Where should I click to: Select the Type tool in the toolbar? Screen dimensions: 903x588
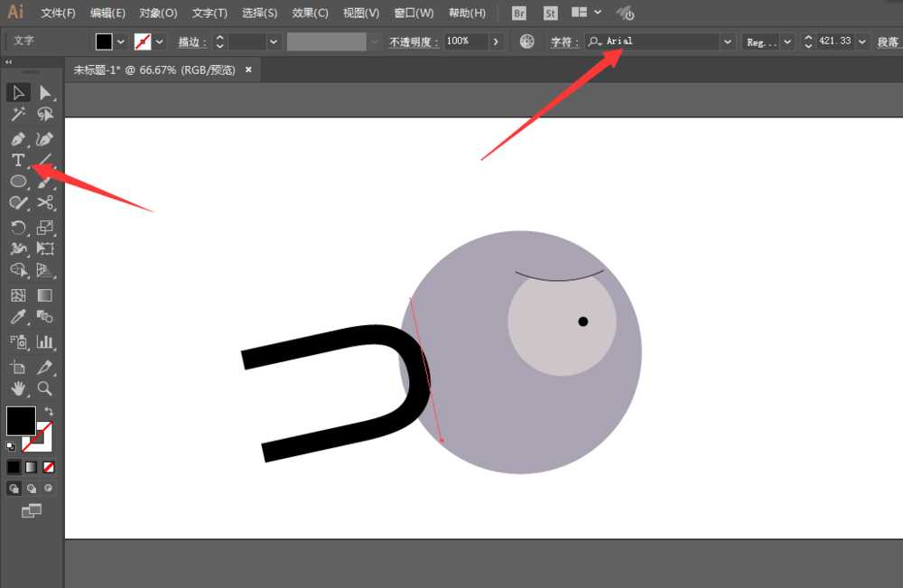(17, 160)
